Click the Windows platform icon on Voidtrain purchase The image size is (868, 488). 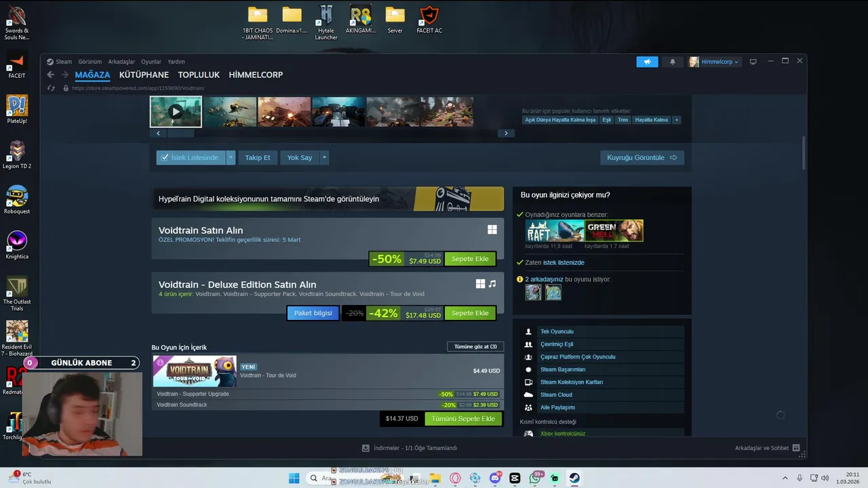[x=492, y=230]
